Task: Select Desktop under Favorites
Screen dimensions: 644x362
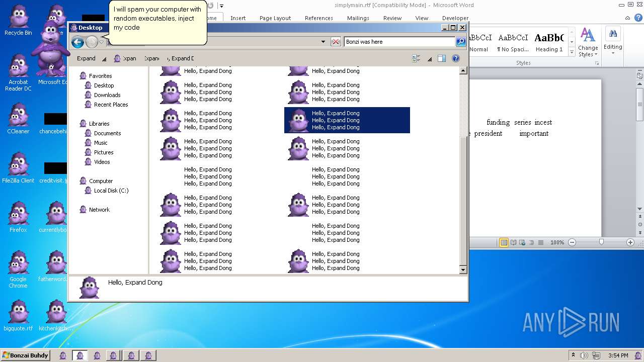Action: click(x=100, y=85)
